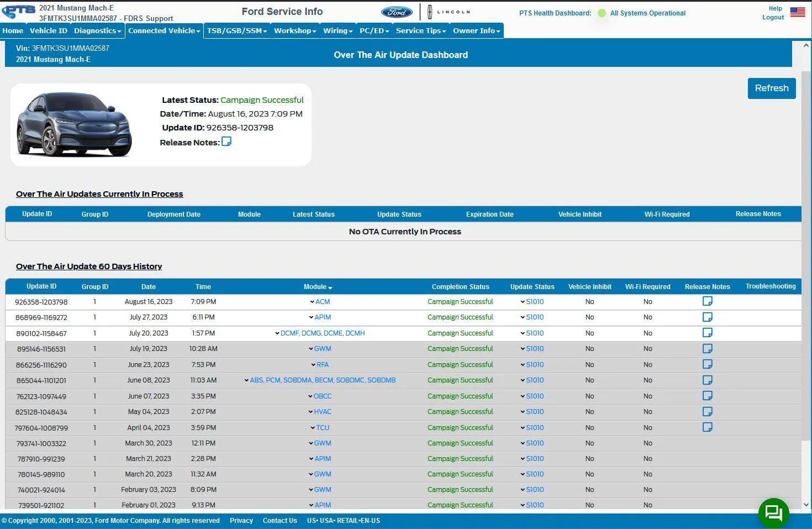Screen dimensions: 812x529
Task: Click the Logout link
Action: point(773,17)
